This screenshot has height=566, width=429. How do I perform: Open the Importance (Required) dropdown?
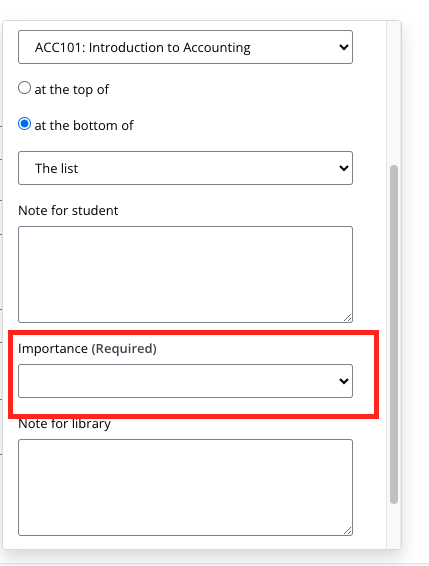click(x=185, y=381)
